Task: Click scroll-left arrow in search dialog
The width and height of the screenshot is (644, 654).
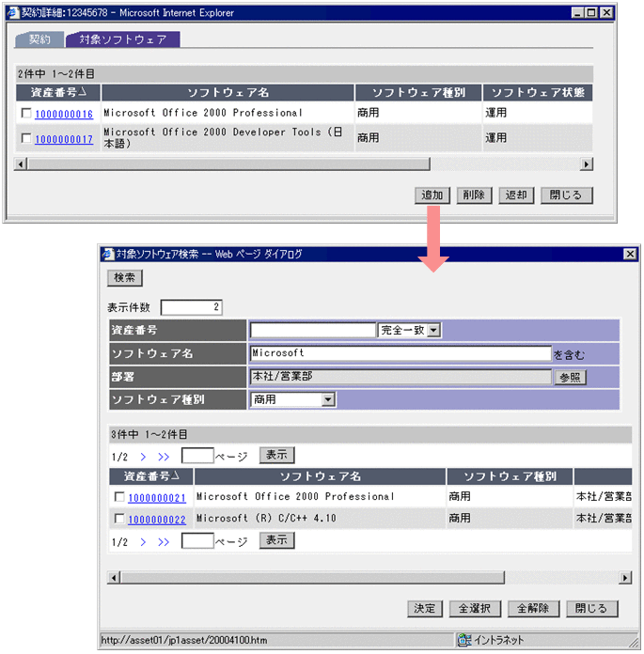Action: coord(114,578)
